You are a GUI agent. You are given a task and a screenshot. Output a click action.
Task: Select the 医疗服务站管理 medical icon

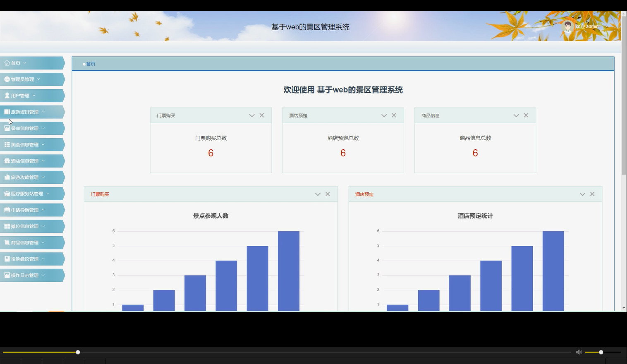(7, 194)
